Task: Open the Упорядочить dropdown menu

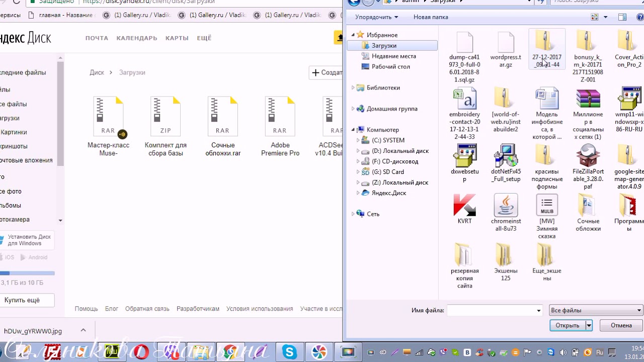Action: click(376, 17)
